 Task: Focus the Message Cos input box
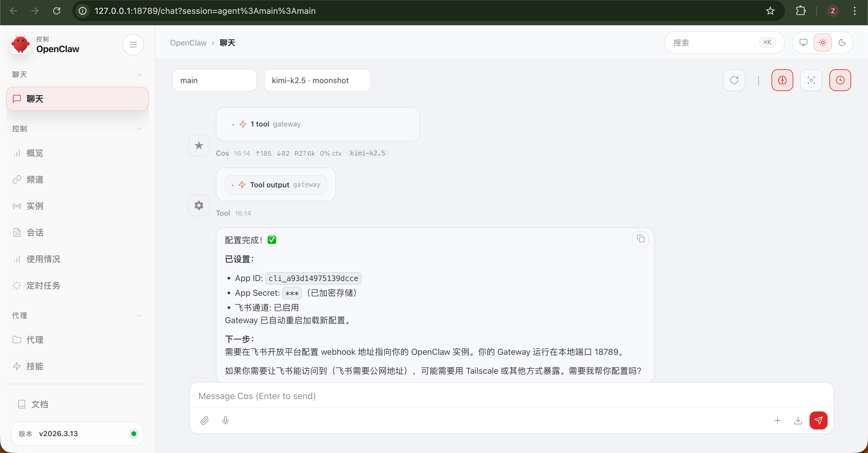point(511,396)
